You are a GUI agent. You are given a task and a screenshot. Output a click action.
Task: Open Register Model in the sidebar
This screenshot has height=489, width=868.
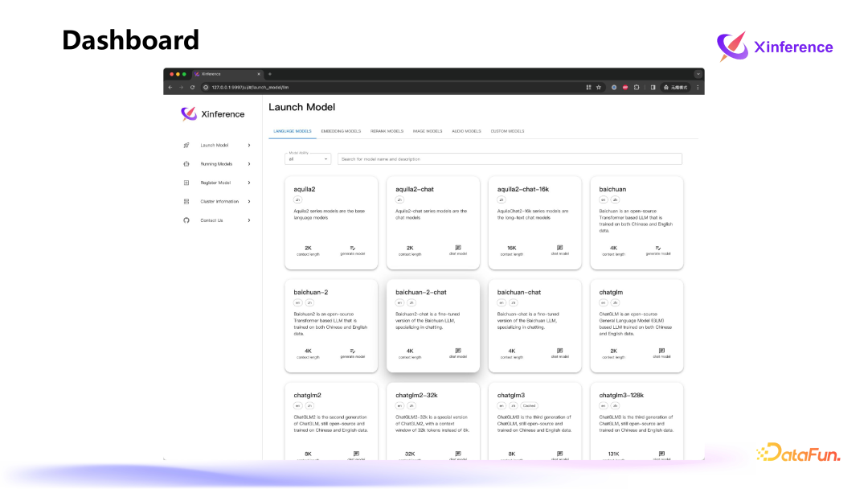[217, 183]
